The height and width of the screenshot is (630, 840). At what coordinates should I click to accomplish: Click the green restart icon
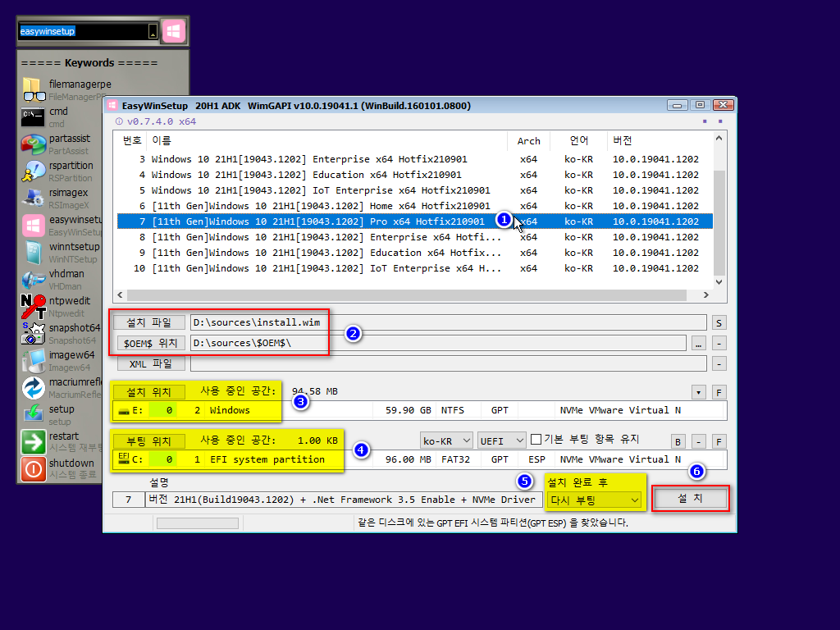tap(33, 442)
